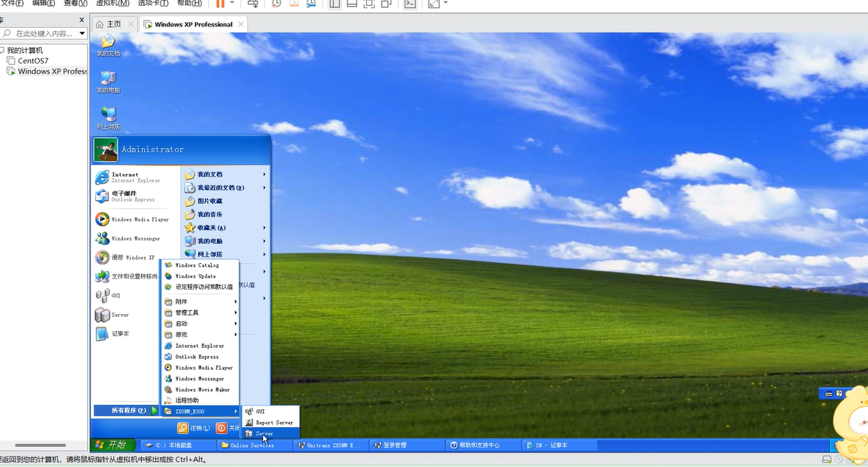868x467 pixels.
Task: Click the take snapshot toolbar icon
Action: click(277, 4)
